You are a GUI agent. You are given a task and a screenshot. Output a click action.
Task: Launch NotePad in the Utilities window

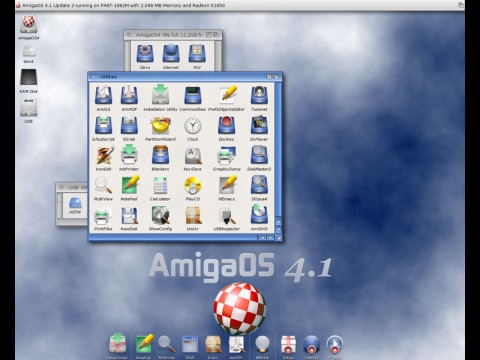(x=130, y=184)
